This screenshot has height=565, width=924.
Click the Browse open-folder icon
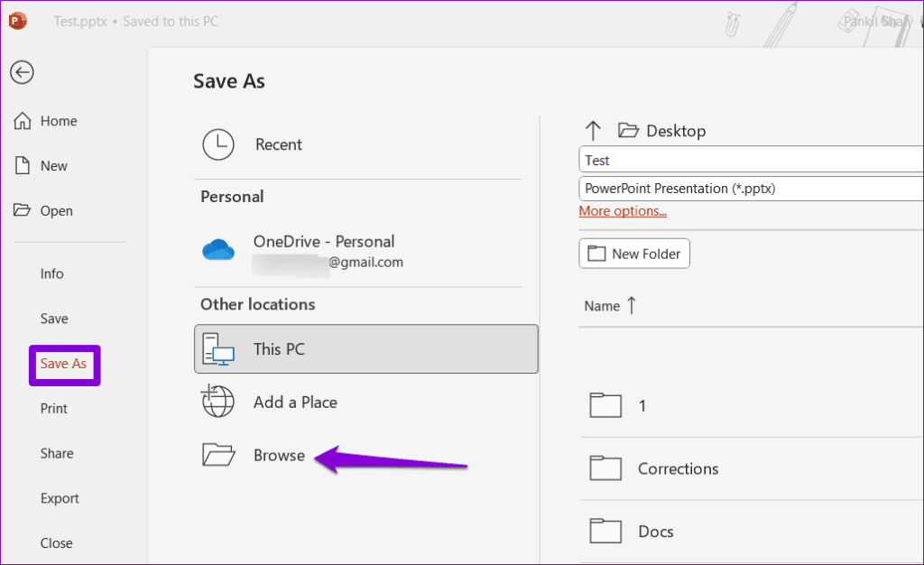tap(218, 455)
